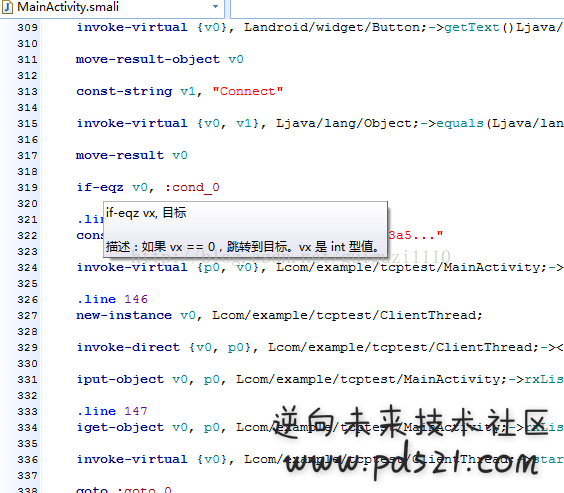Click move-result on line 317

tap(120, 155)
